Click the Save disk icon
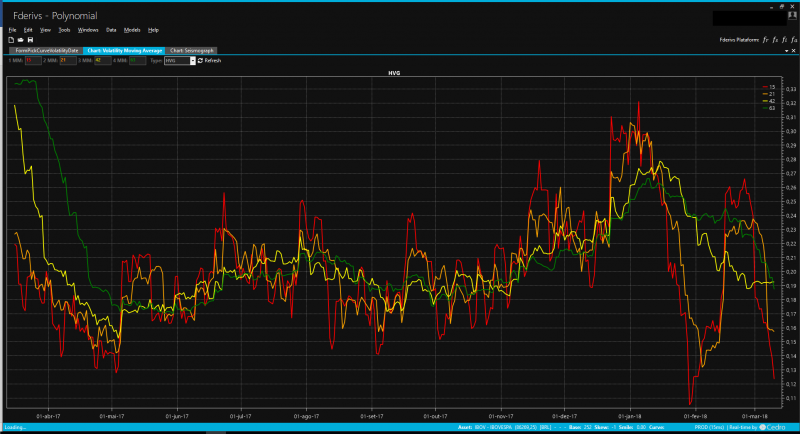This screenshot has height=434, width=800. tap(30, 40)
